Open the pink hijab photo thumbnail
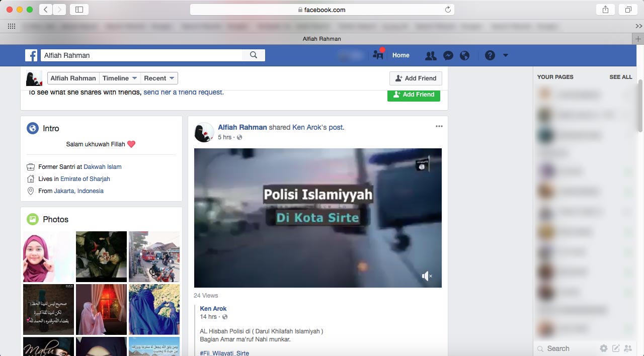Image resolution: width=644 pixels, height=356 pixels. tap(48, 256)
